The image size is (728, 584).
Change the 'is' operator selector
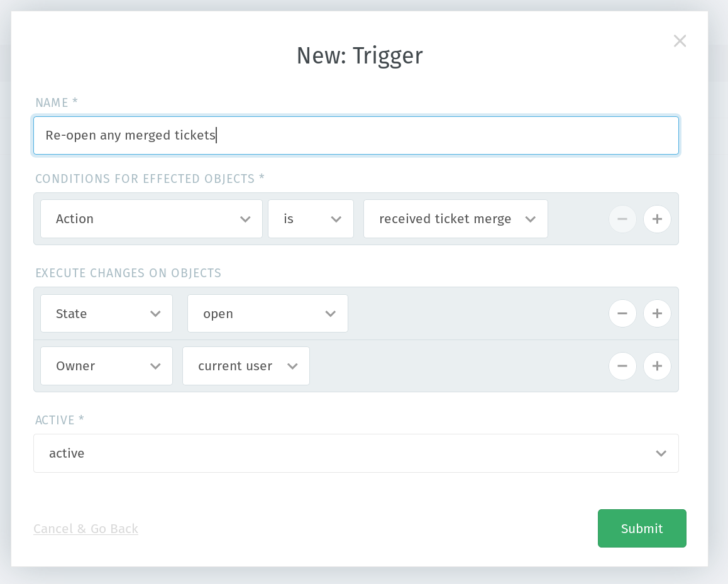(x=311, y=219)
